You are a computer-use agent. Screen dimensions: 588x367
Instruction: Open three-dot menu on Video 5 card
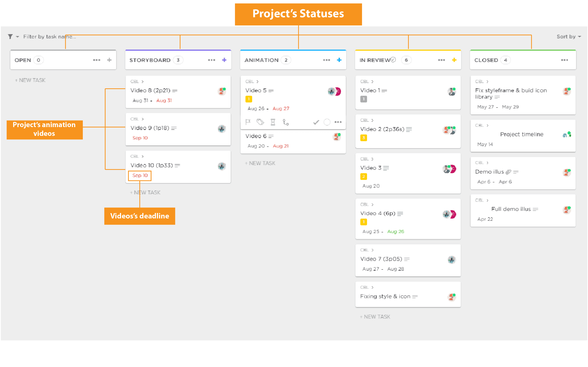tap(338, 122)
